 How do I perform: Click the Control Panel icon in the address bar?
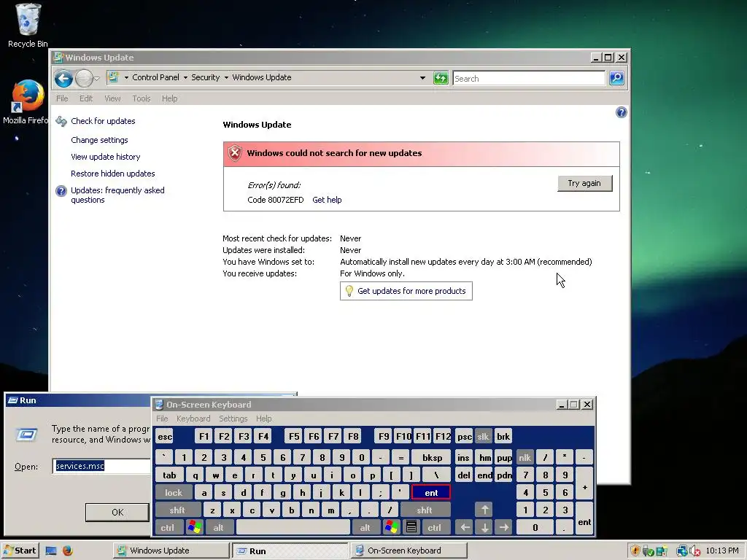(x=113, y=77)
